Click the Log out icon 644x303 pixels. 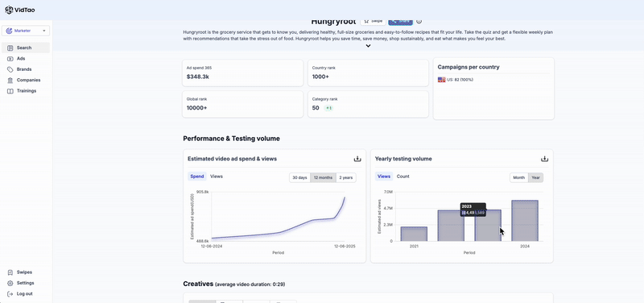[10, 294]
